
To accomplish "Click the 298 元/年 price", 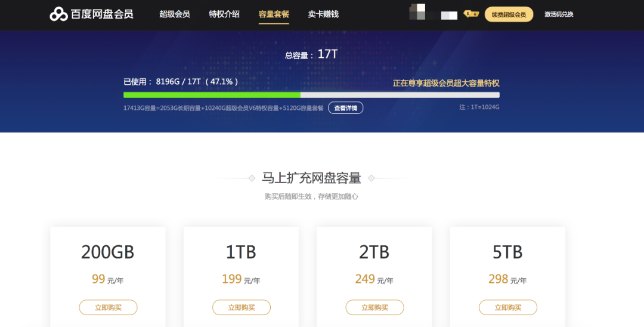I will (x=507, y=279).
